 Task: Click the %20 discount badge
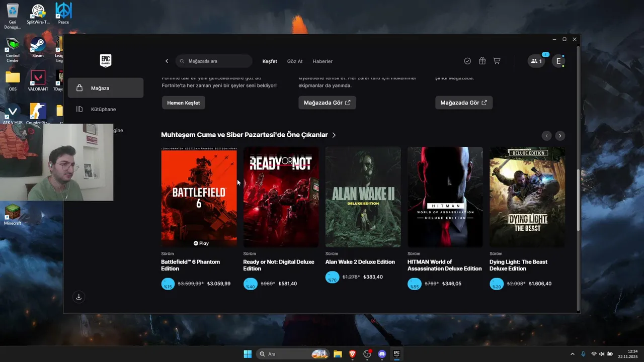pos(496,284)
